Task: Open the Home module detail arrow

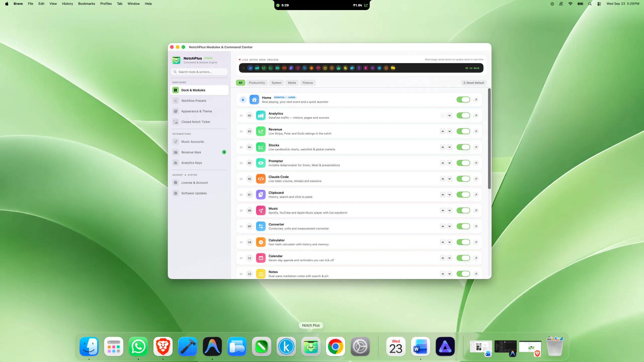Action: pos(476,100)
